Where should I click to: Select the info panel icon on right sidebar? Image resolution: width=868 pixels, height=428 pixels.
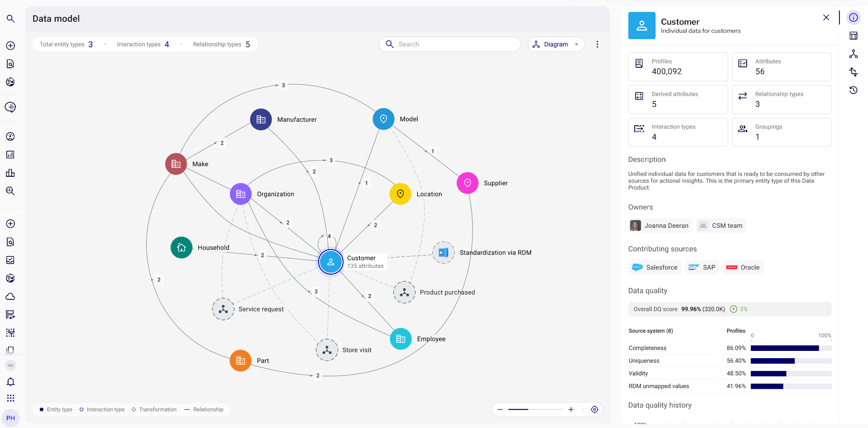(x=853, y=17)
